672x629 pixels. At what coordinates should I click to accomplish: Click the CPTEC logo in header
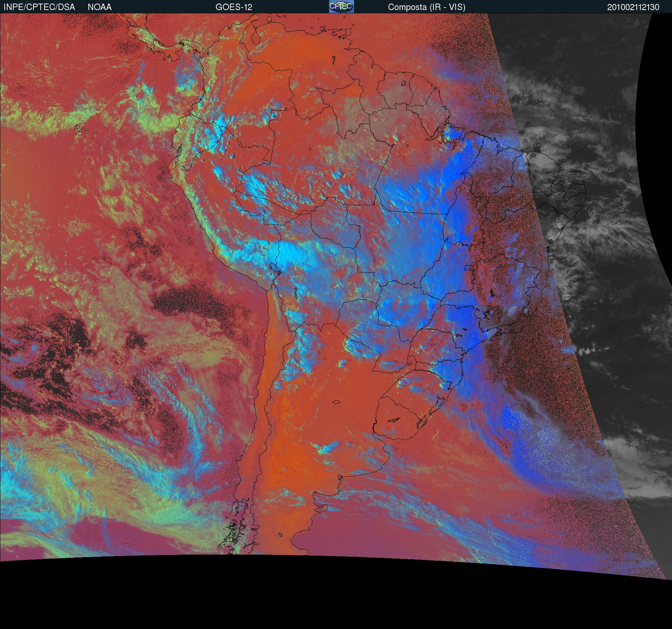[341, 6]
